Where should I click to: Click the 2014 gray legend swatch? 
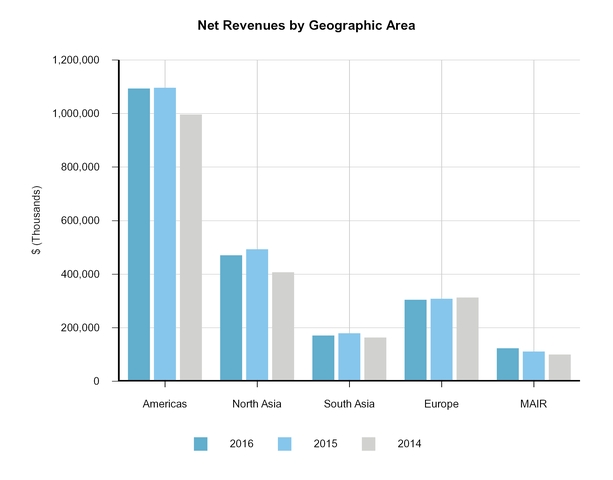pyautogui.click(x=369, y=443)
